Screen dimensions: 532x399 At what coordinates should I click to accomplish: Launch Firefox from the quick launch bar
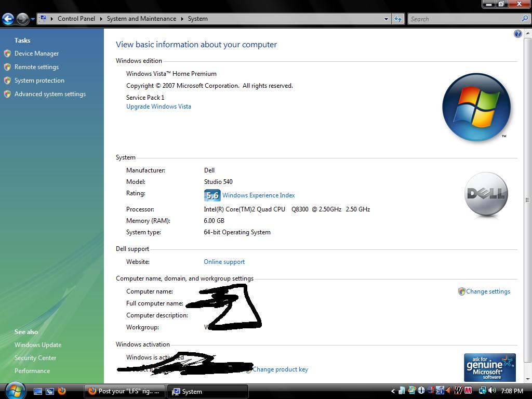[62, 391]
